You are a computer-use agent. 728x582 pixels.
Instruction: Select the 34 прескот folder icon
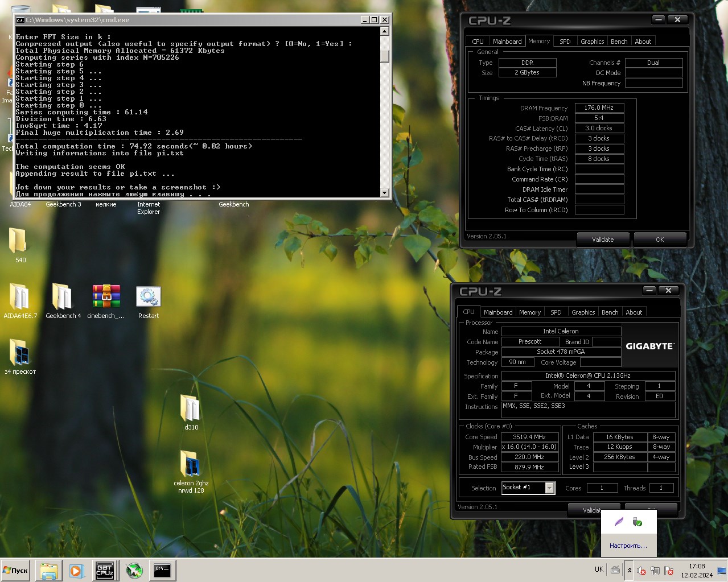tap(20, 353)
